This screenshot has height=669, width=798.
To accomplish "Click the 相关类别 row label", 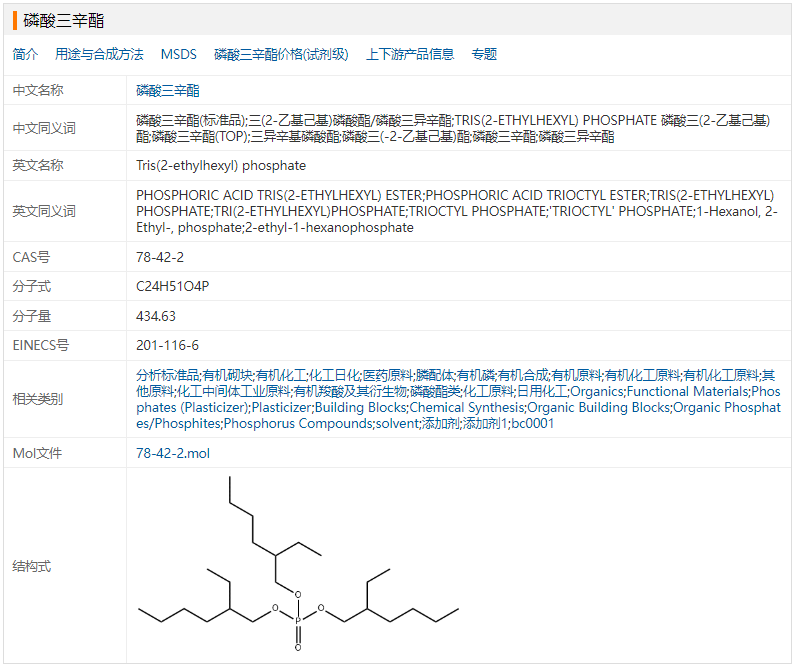I will pyautogui.click(x=38, y=399).
